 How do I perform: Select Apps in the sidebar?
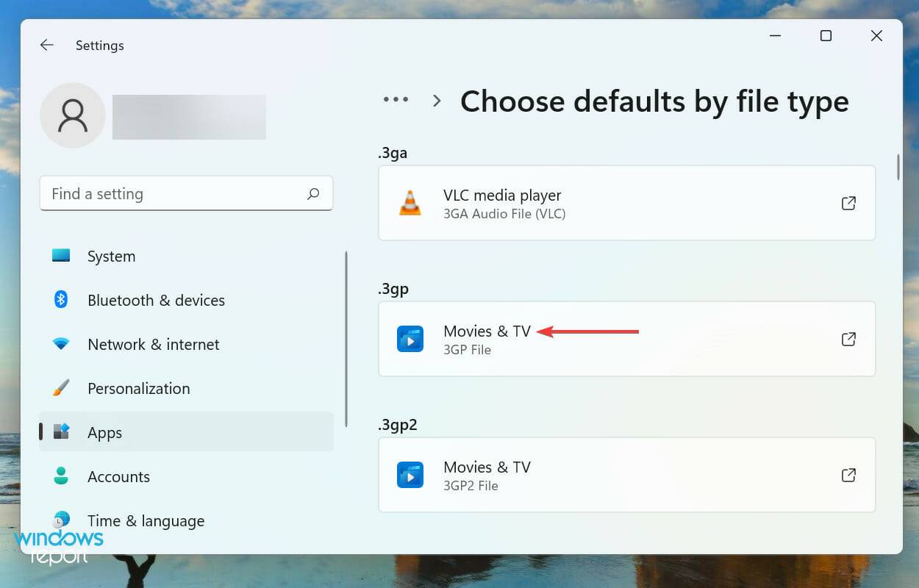click(104, 432)
